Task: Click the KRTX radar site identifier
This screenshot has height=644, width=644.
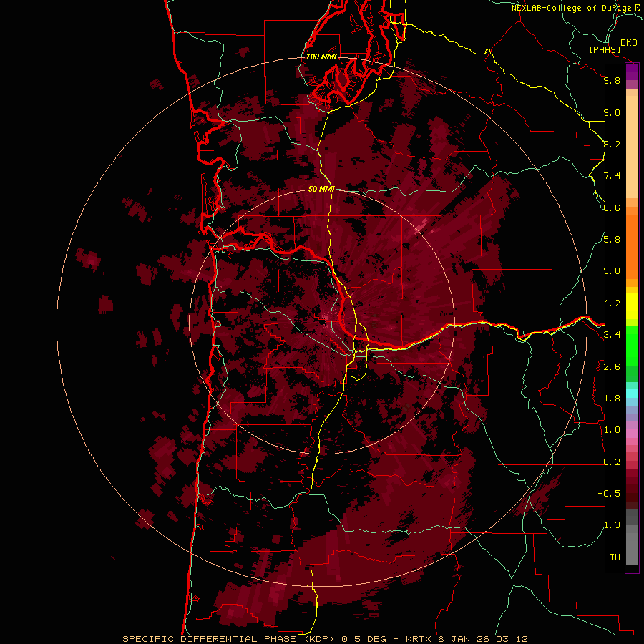Action: point(419,639)
